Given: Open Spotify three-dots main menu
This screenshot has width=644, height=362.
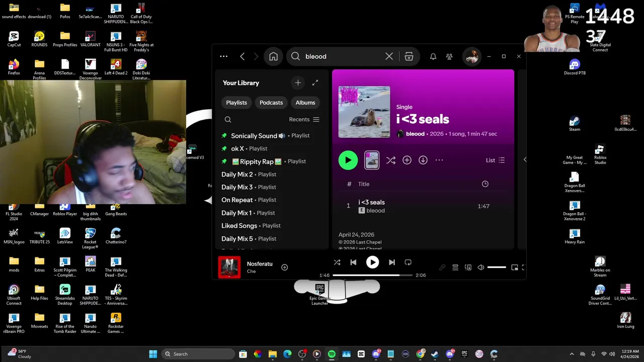Looking at the screenshot, I should pyautogui.click(x=223, y=56).
